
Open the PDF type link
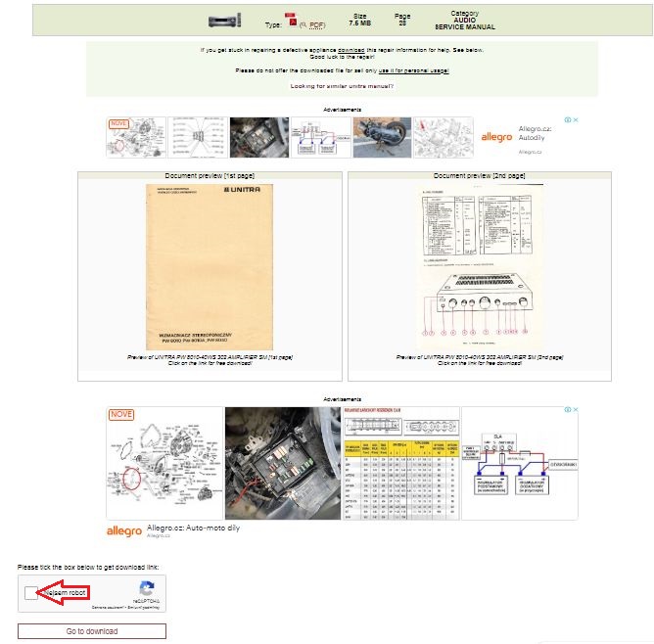point(316,24)
